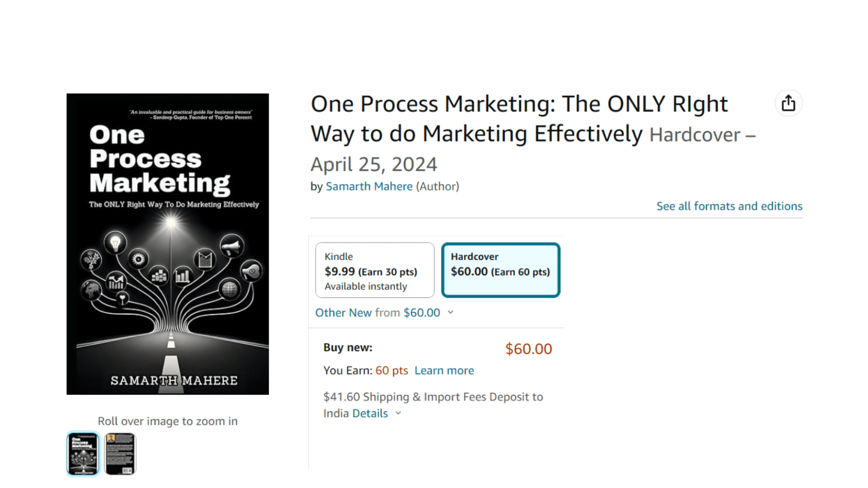Expand the chevron next to Details
The height and width of the screenshot is (488, 868).
click(398, 413)
